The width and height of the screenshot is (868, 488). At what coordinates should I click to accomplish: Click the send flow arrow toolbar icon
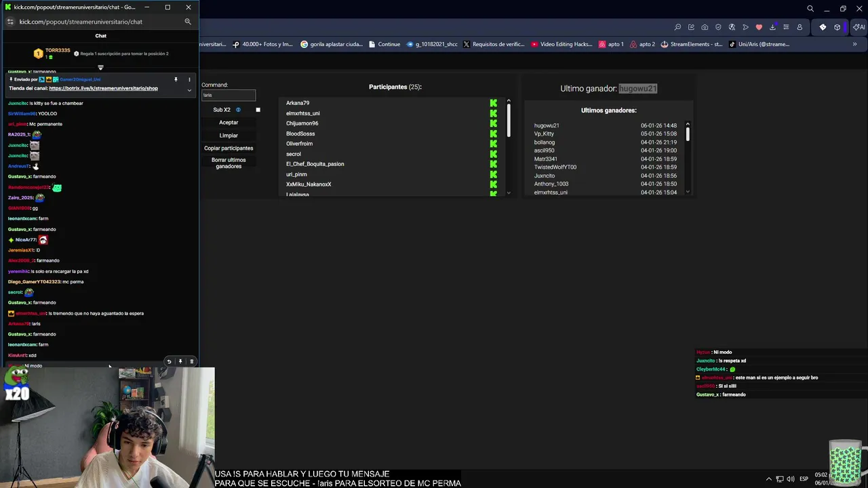[x=745, y=27]
